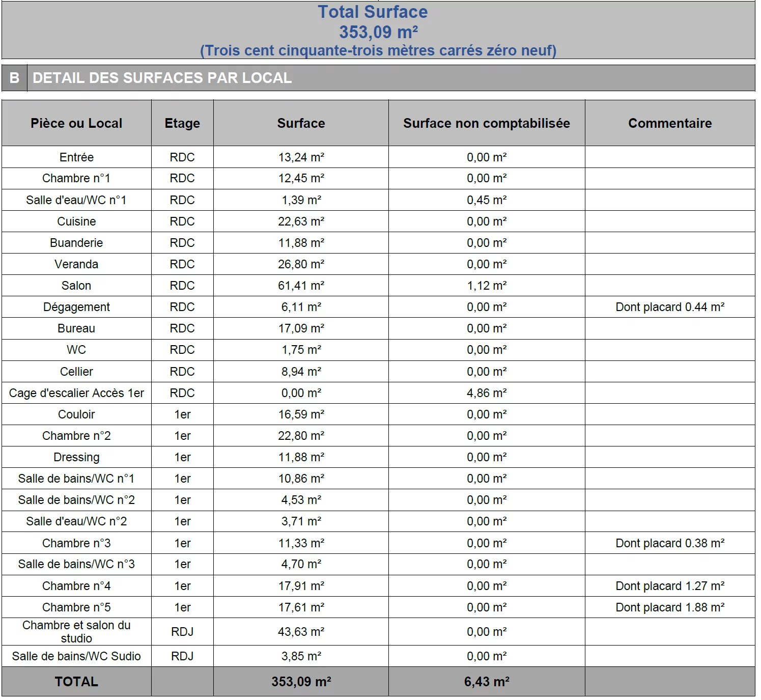This screenshot has width=761, height=700.
Task: Select the 'Entrée' row name
Action: [x=76, y=157]
